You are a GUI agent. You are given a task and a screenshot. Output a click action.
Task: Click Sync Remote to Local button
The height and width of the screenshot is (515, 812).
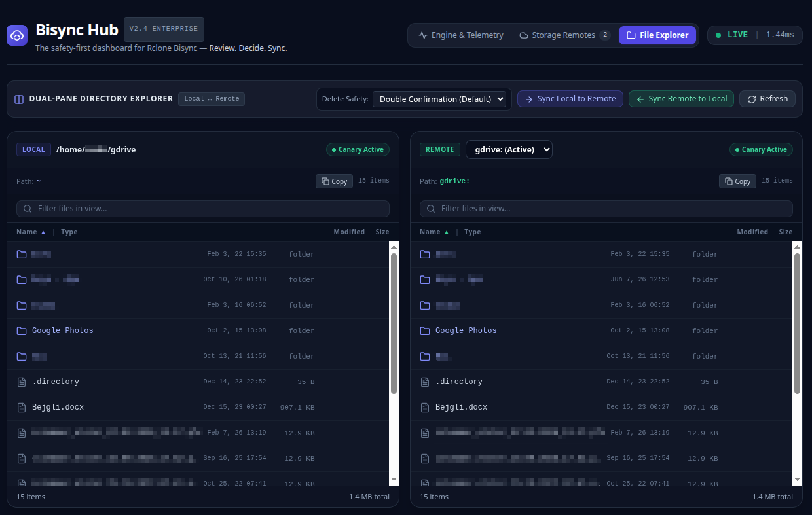[681, 99]
